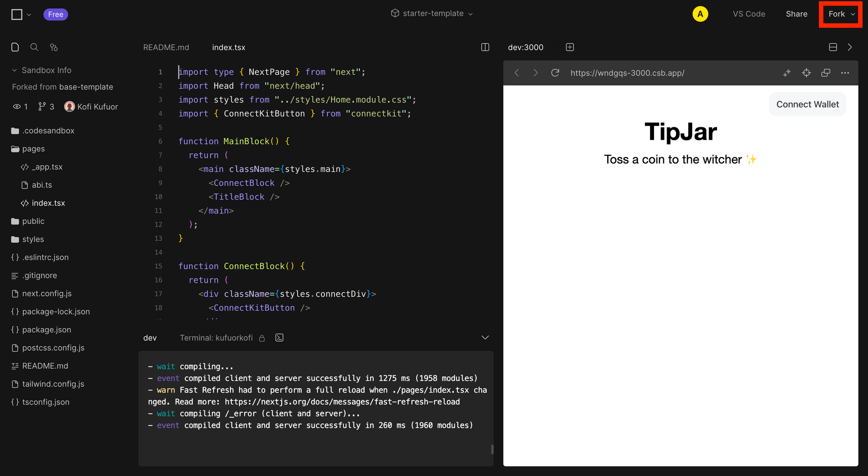
Task: Click the inspect crosshair icon in preview
Action: tap(806, 73)
